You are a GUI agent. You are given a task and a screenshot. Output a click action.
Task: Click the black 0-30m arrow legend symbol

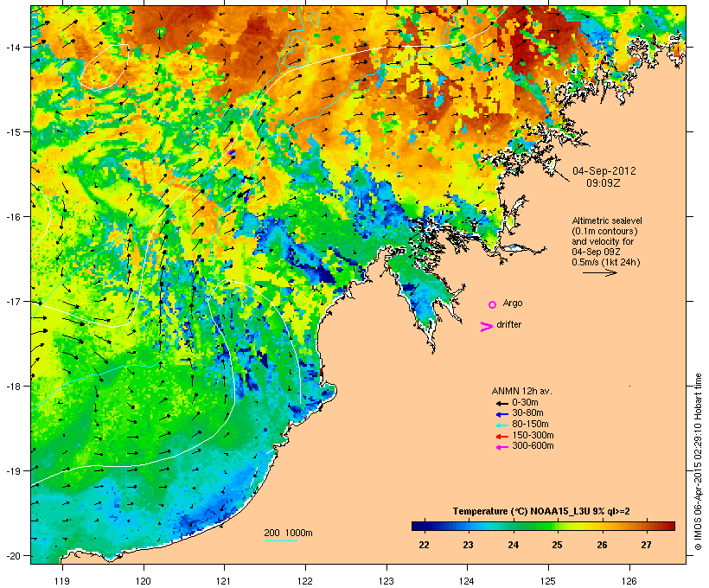[501, 404]
